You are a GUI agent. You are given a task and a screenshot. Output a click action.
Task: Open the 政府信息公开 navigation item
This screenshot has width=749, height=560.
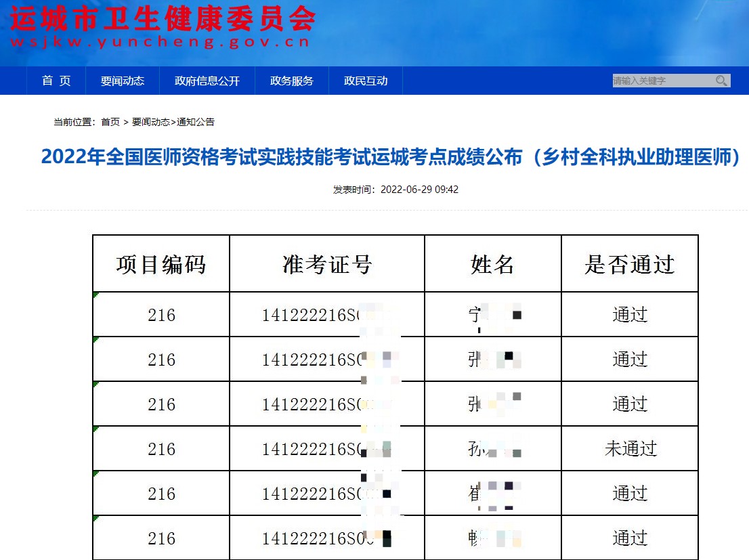tap(207, 81)
